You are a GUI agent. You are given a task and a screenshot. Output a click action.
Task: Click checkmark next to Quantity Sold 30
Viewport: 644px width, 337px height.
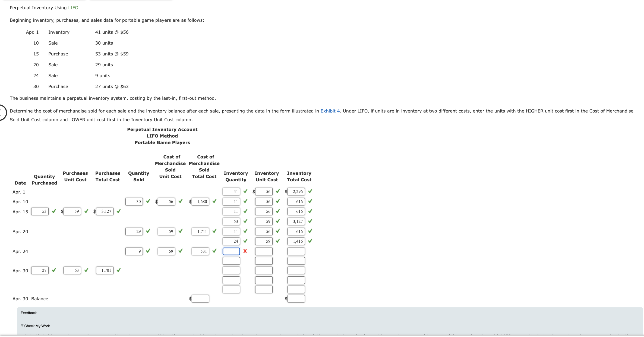point(148,201)
